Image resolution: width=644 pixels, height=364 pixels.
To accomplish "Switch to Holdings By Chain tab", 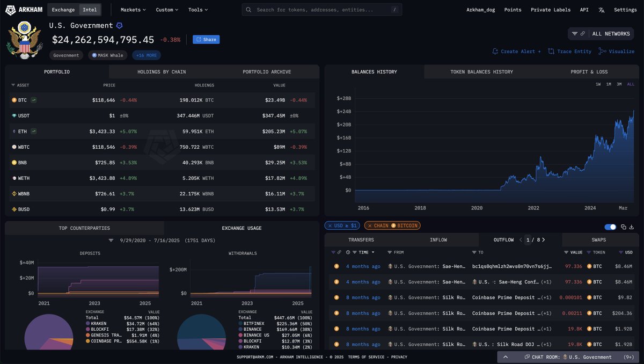I will pos(162,72).
